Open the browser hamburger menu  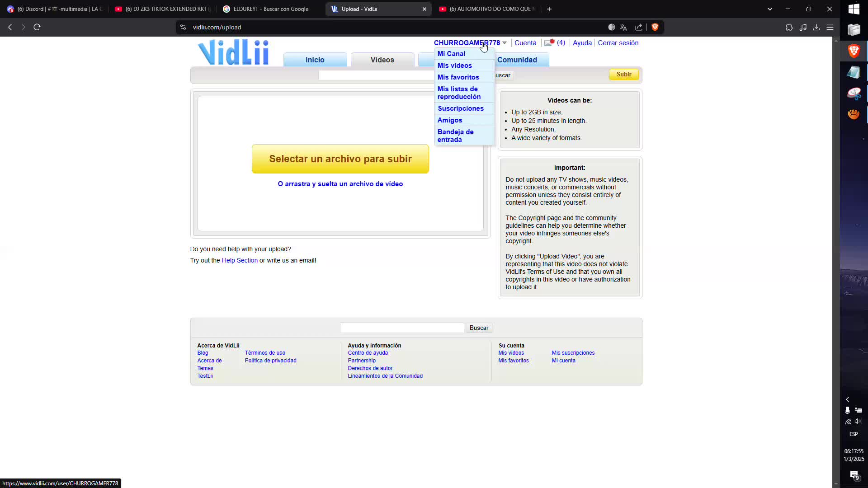(830, 27)
